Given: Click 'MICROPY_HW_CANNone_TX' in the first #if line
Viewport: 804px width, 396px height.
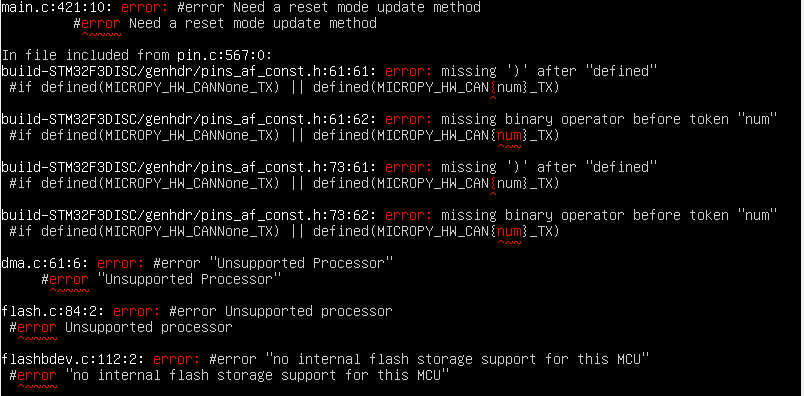Looking at the screenshot, I should (x=189, y=87).
